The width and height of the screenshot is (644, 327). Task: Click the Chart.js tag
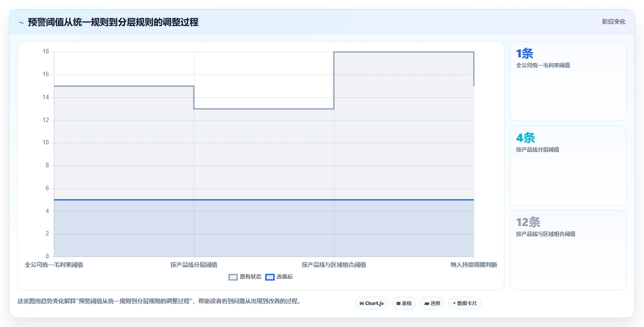(x=372, y=303)
